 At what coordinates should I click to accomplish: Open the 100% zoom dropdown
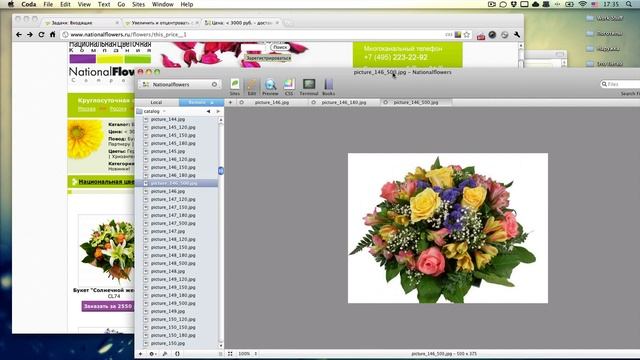[x=248, y=354]
